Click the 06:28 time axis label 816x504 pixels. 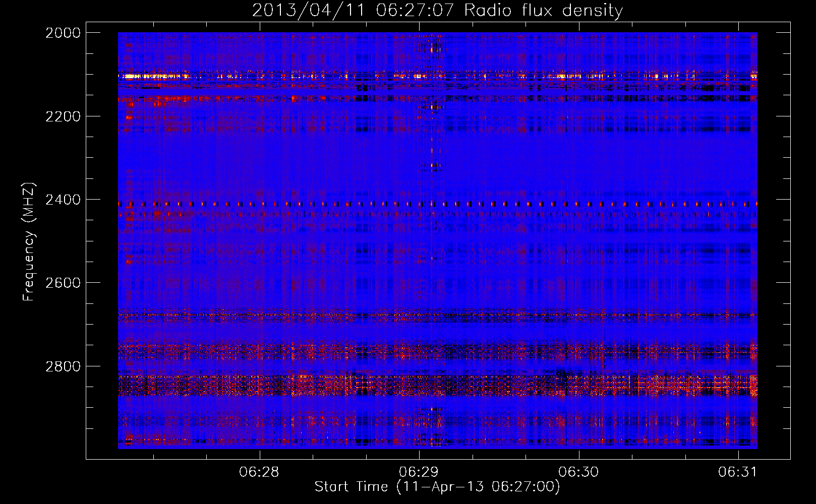(259, 472)
